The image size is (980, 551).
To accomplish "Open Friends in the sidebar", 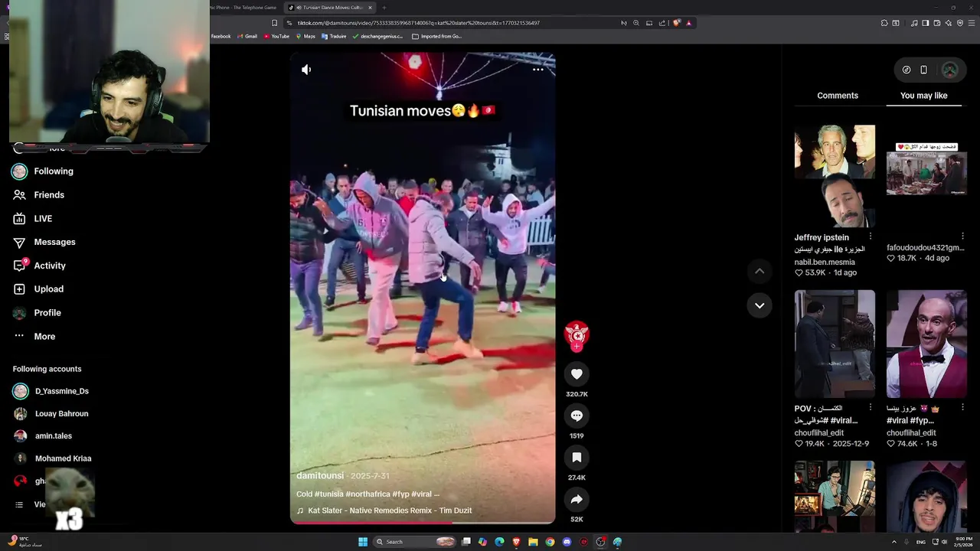I will click(x=38, y=195).
